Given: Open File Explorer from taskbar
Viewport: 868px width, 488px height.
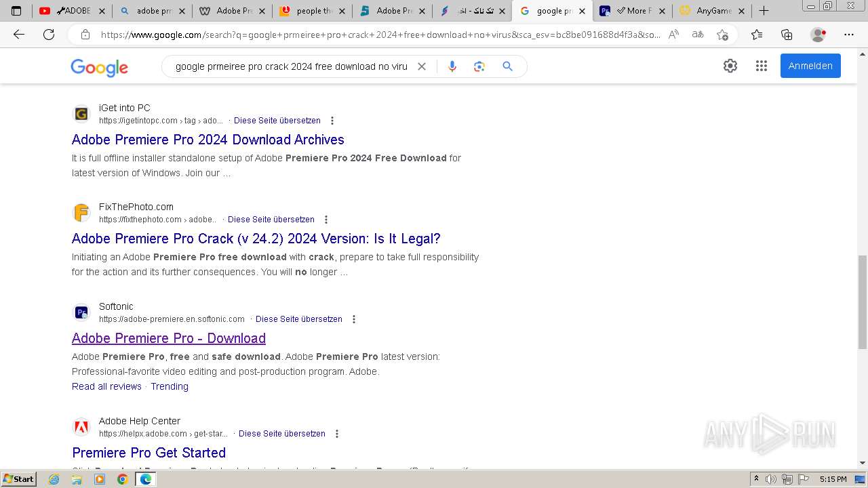Looking at the screenshot, I should pos(77,479).
